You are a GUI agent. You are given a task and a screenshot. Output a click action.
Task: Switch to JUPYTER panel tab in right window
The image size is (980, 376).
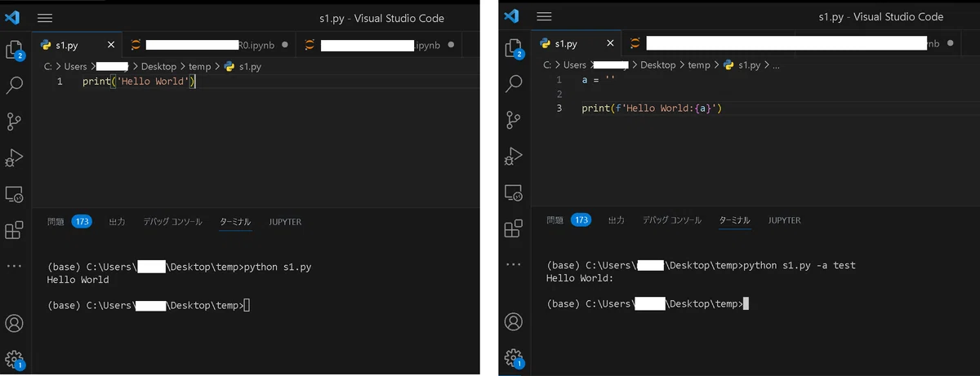[785, 220]
